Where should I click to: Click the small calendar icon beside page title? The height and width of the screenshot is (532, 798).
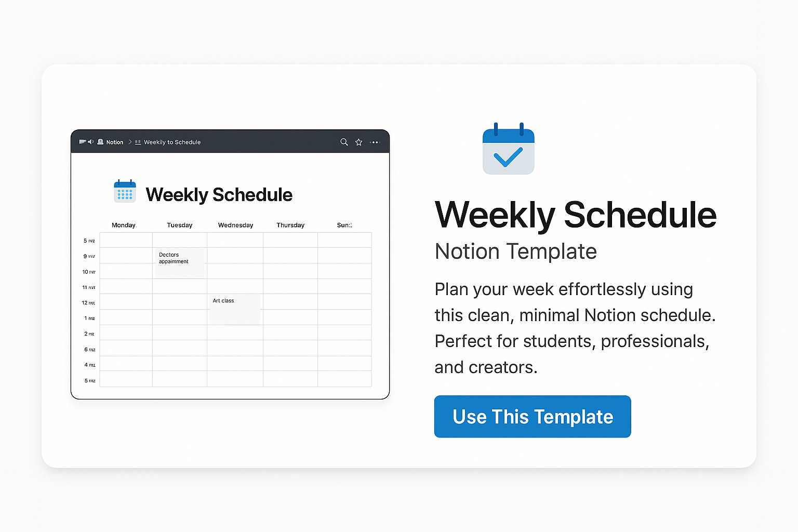(125, 191)
